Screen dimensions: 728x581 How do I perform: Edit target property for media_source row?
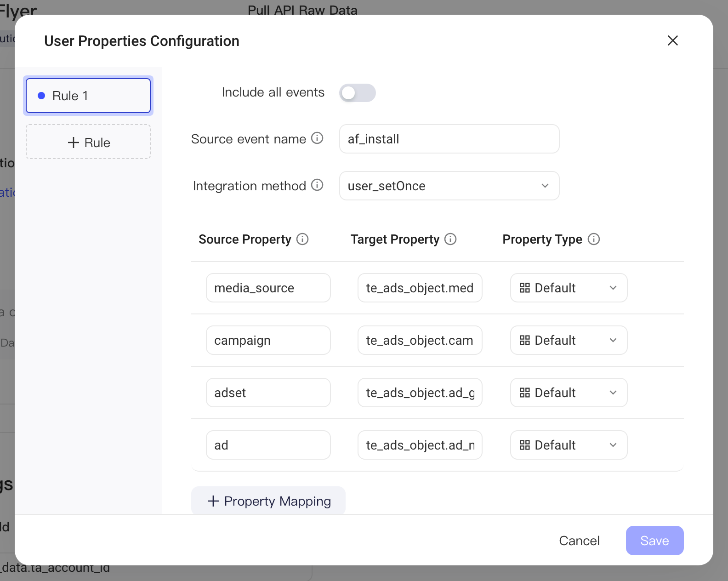(420, 288)
